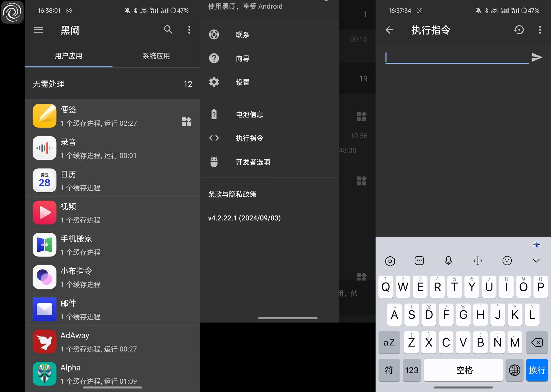Switch to 系统应用 tab
The height and width of the screenshot is (392, 551).
pos(156,56)
